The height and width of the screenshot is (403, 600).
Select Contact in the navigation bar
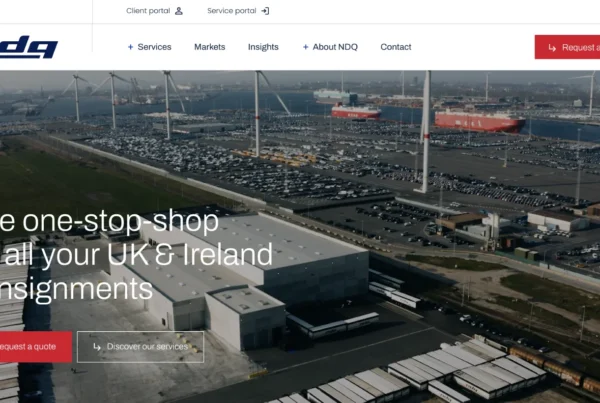(396, 47)
